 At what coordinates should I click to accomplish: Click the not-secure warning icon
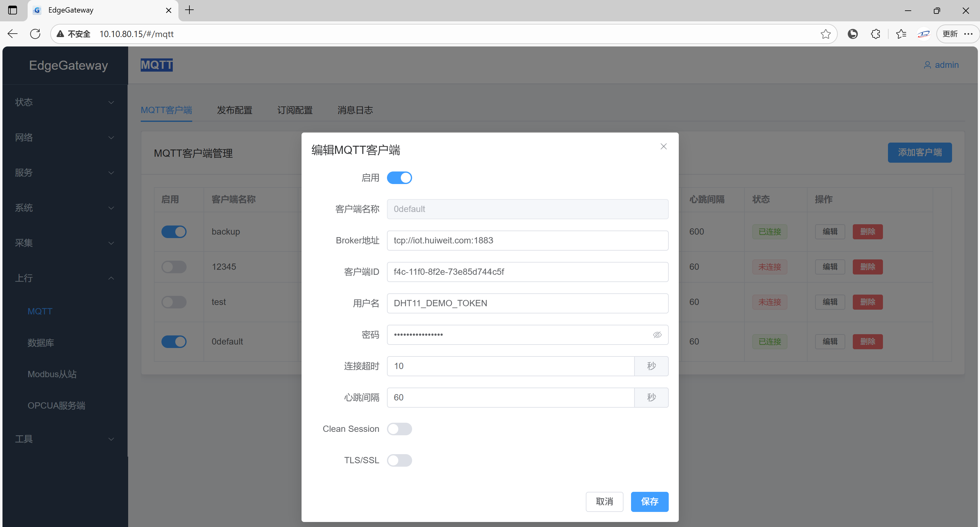(x=60, y=34)
